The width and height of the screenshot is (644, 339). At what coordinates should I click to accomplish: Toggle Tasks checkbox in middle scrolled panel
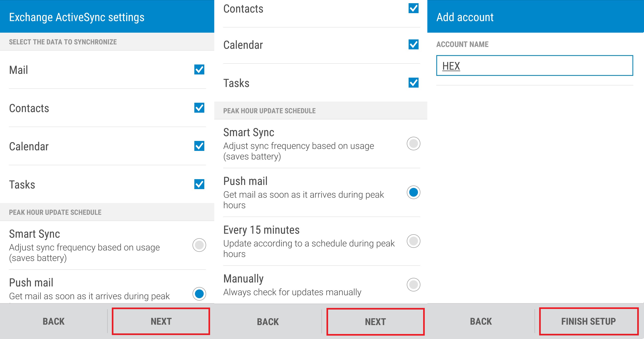click(413, 83)
